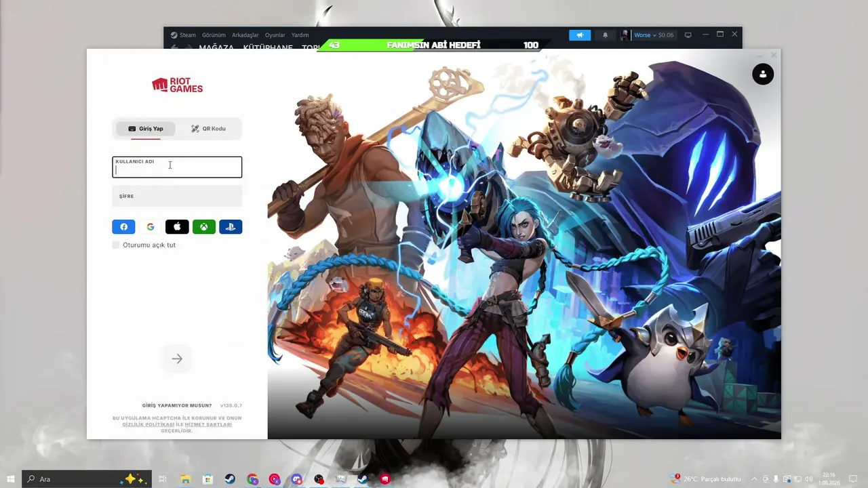Go to the MAĞAZA tab in Steam
The width and height of the screenshot is (868, 488).
(x=216, y=47)
